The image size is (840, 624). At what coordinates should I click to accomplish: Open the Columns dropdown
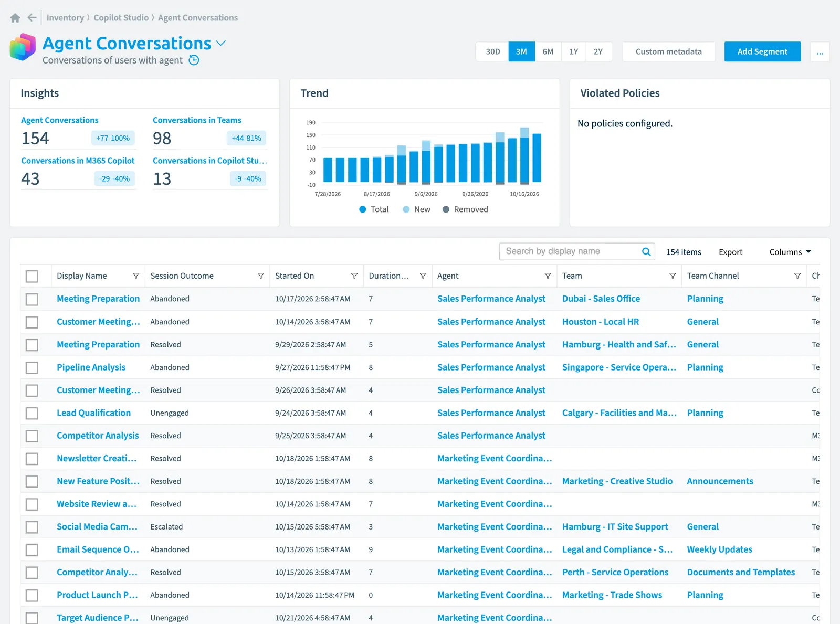[790, 252]
